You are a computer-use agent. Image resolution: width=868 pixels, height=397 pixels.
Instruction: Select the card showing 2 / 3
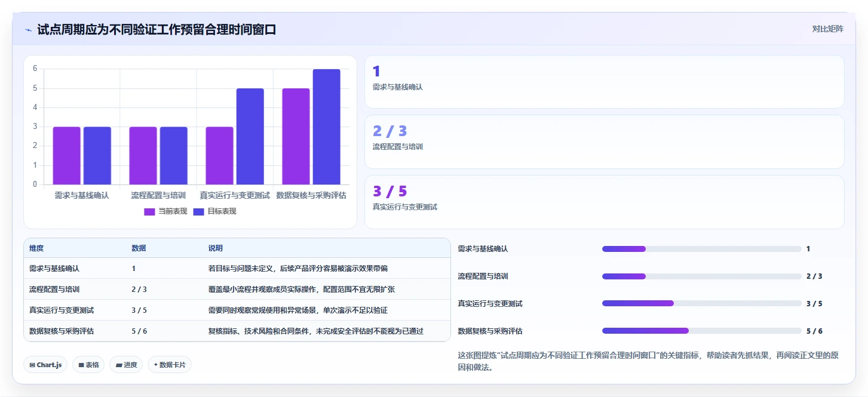604,142
